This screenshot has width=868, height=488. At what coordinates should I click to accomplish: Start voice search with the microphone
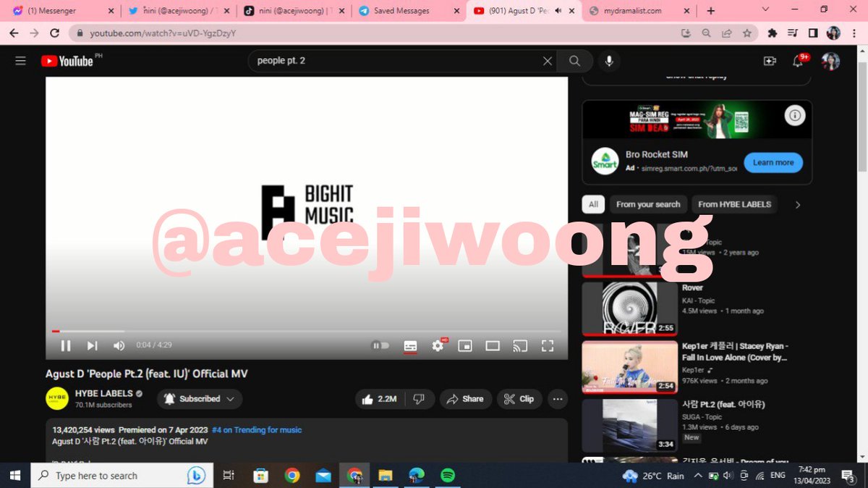(x=609, y=62)
